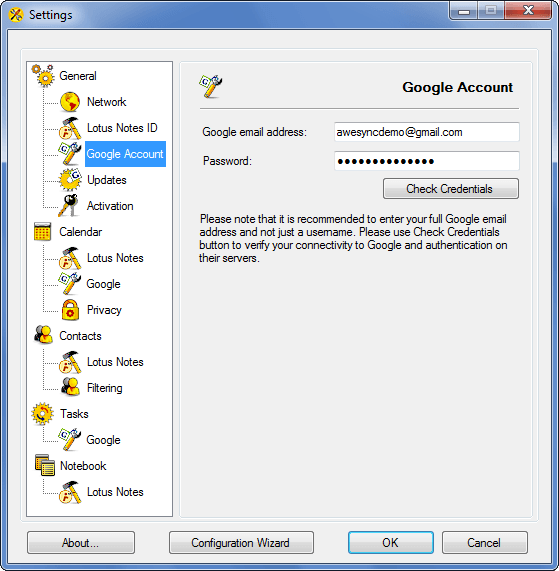Open Lotus Notes ID settings
559x571 pixels.
pos(122,128)
